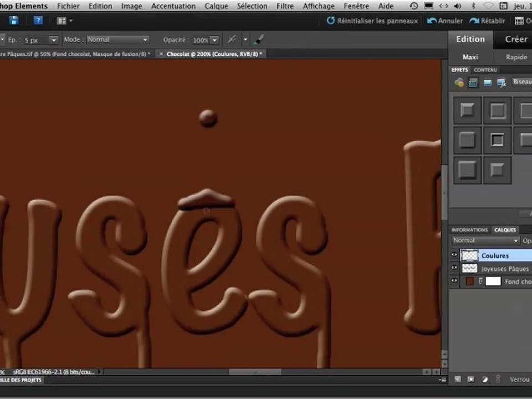Click Réinitialiser les panneaux button

pyautogui.click(x=372, y=21)
